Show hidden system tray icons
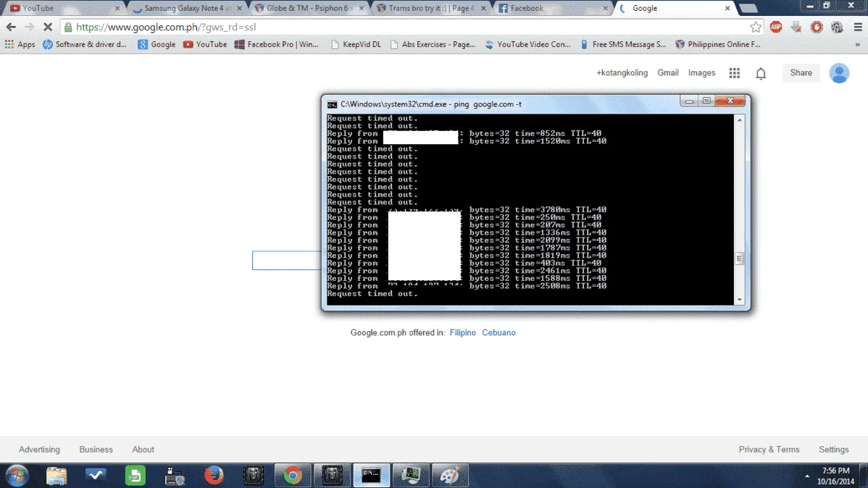Screen dimensions: 868x488 (807, 476)
